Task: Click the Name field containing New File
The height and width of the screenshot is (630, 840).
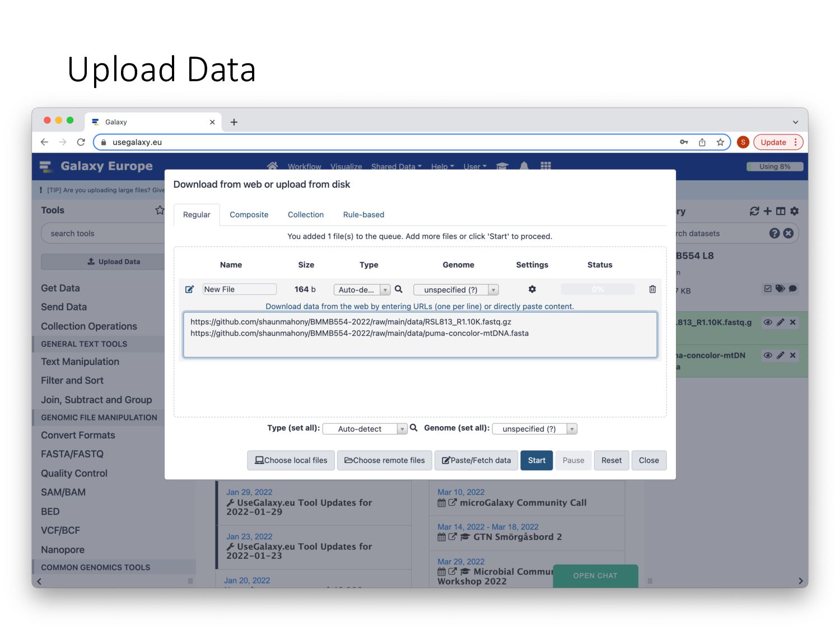Action: (240, 290)
